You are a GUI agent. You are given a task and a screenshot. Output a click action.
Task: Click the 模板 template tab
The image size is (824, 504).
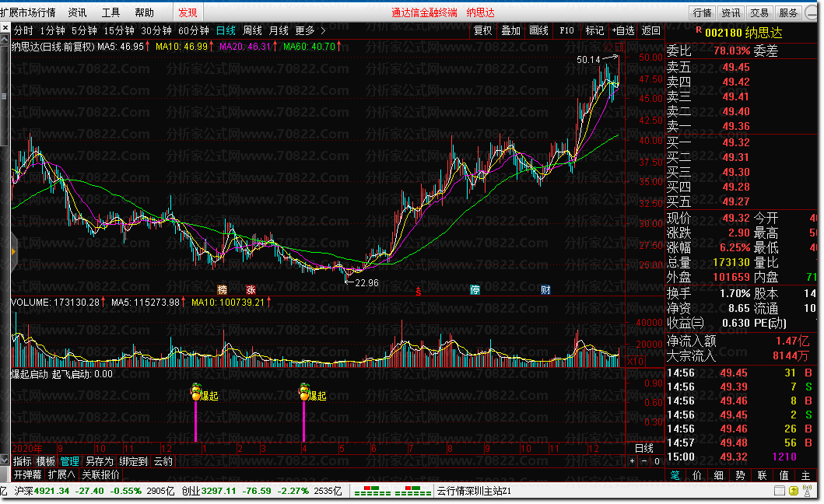[x=46, y=461]
